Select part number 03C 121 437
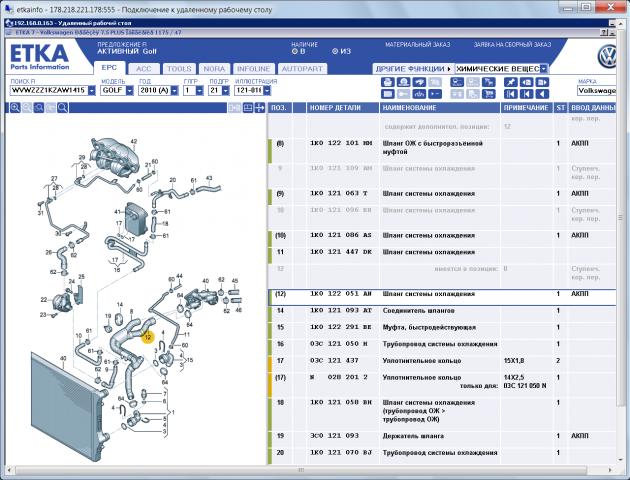 point(334,361)
